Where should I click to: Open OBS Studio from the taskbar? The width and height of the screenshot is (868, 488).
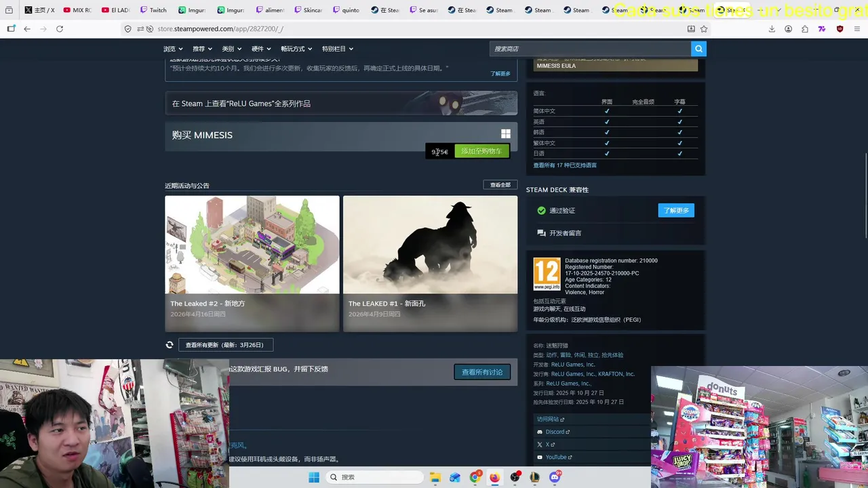[x=515, y=477]
